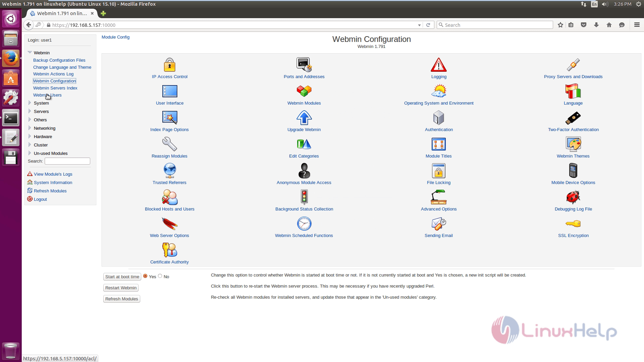The width and height of the screenshot is (644, 362).
Task: Click the Refresh Modules button below the grid
Action: 121,299
